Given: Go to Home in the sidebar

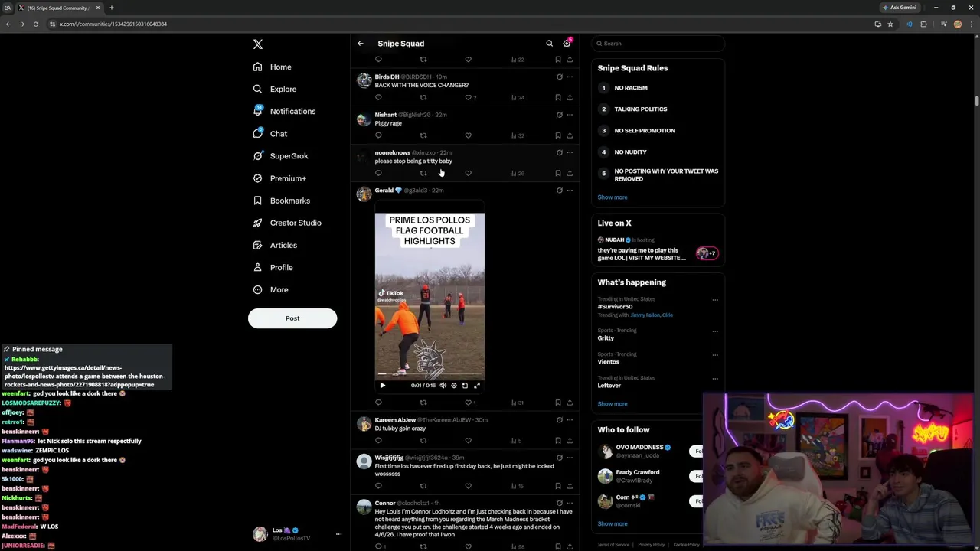Looking at the screenshot, I should [x=273, y=67].
